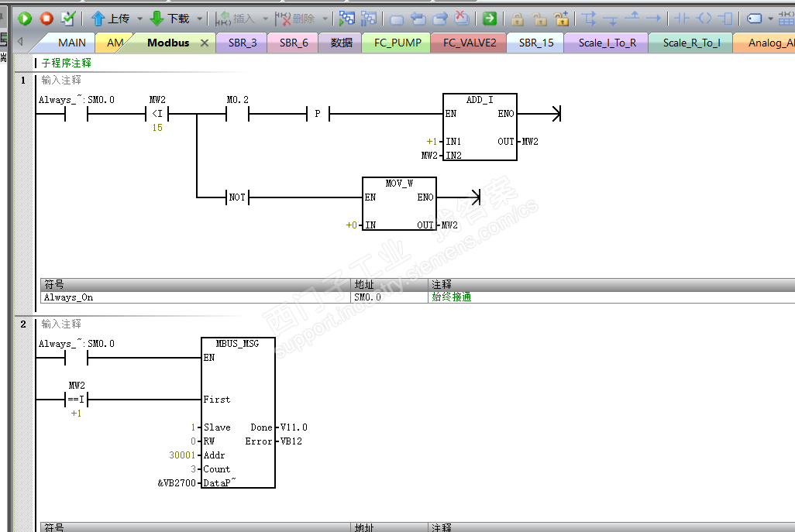Image resolution: width=795 pixels, height=532 pixels.
Task: Click the Addr value 30001
Action: click(x=182, y=455)
